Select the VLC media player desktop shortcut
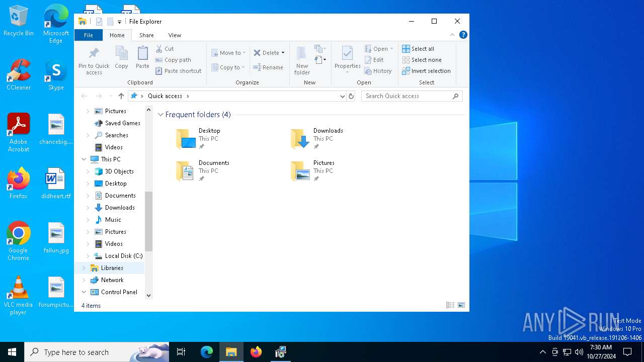Image resolution: width=644 pixels, height=362 pixels. click(18, 296)
